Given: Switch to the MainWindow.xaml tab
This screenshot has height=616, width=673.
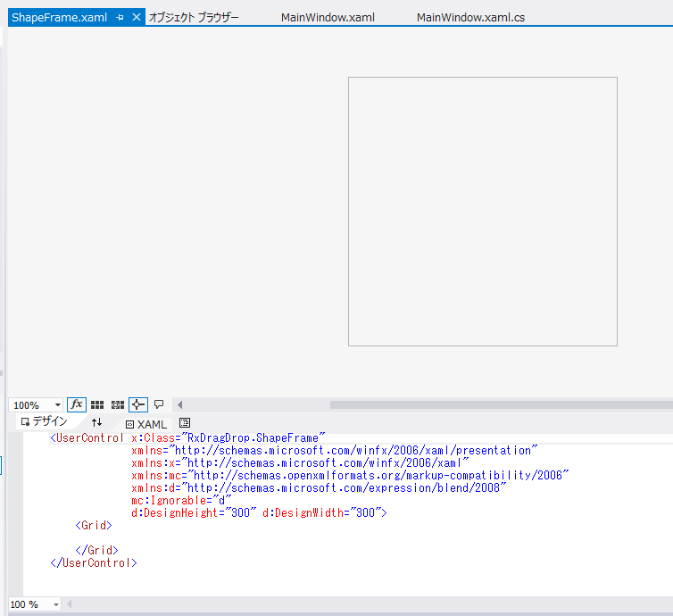Looking at the screenshot, I should pyautogui.click(x=328, y=18).
